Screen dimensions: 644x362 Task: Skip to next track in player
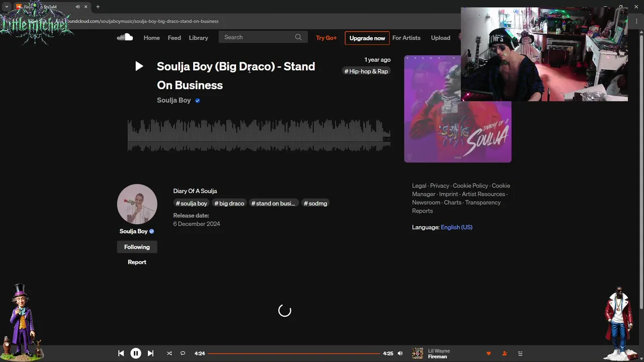tap(150, 353)
